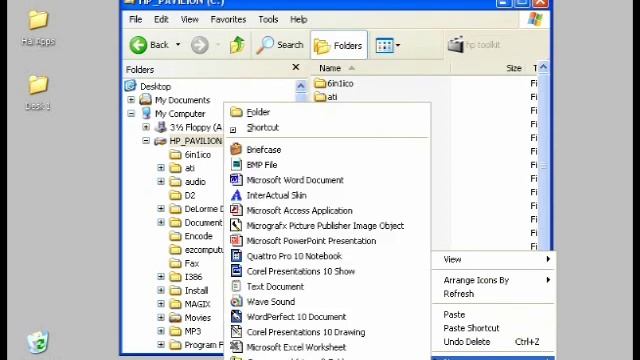
Task: Expand the 3½ Floppy tree node
Action: click(x=146, y=127)
